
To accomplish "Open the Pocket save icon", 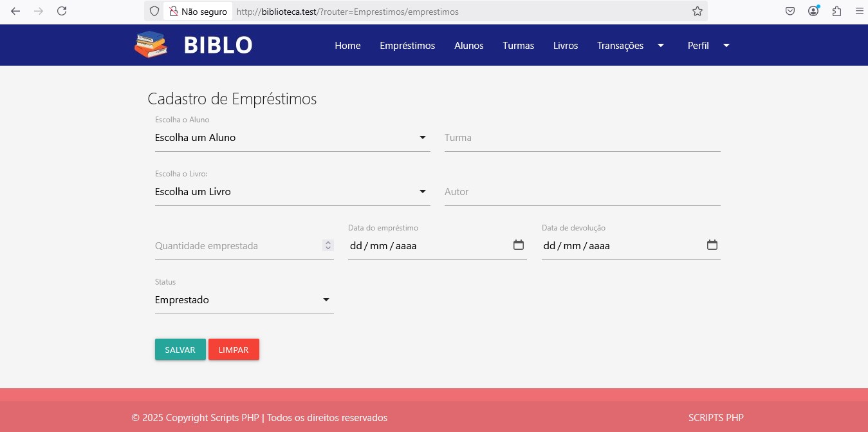I will pos(790,11).
